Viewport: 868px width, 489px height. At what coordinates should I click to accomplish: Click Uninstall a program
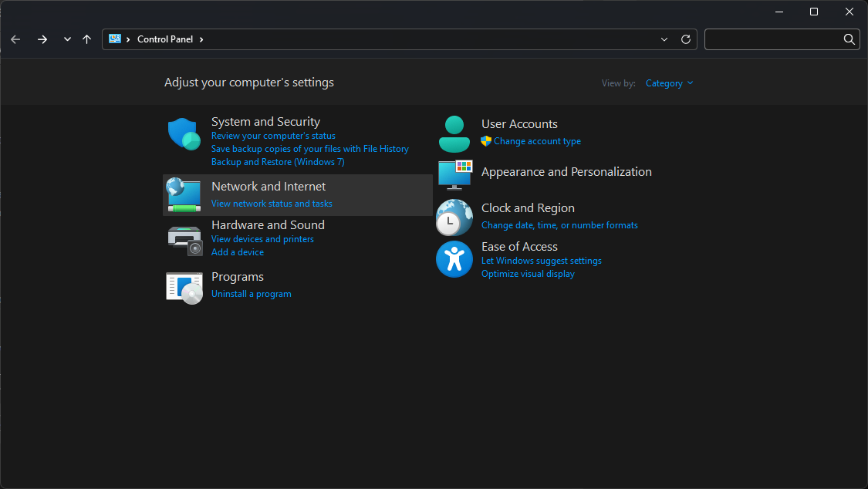pos(252,294)
